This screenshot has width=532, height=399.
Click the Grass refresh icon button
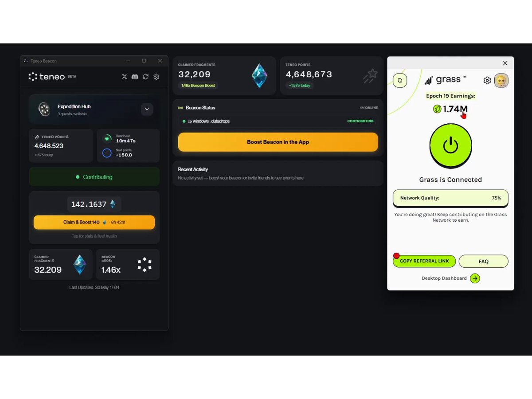click(x=400, y=80)
